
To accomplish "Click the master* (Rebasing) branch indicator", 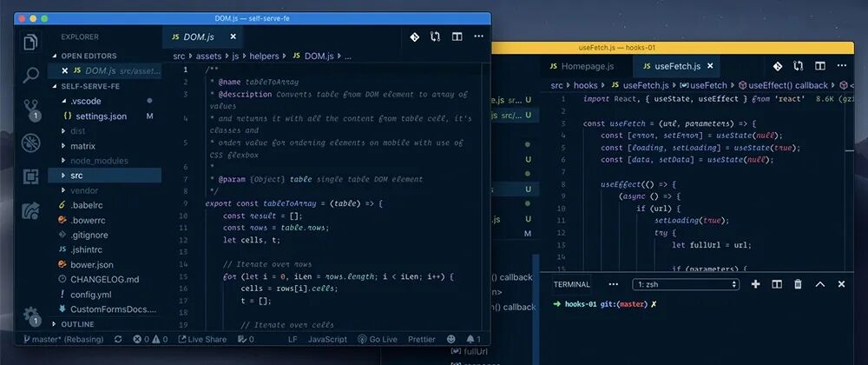I will (x=63, y=339).
